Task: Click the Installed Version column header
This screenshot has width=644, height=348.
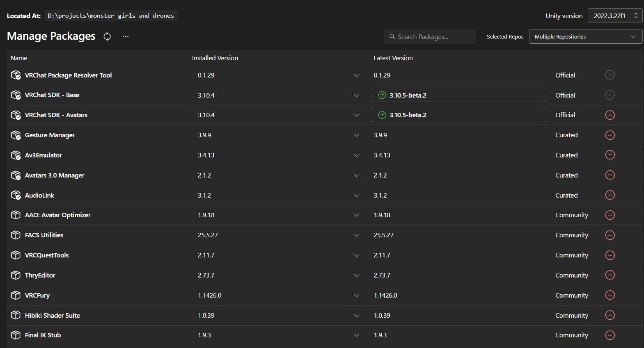Action: pos(215,58)
